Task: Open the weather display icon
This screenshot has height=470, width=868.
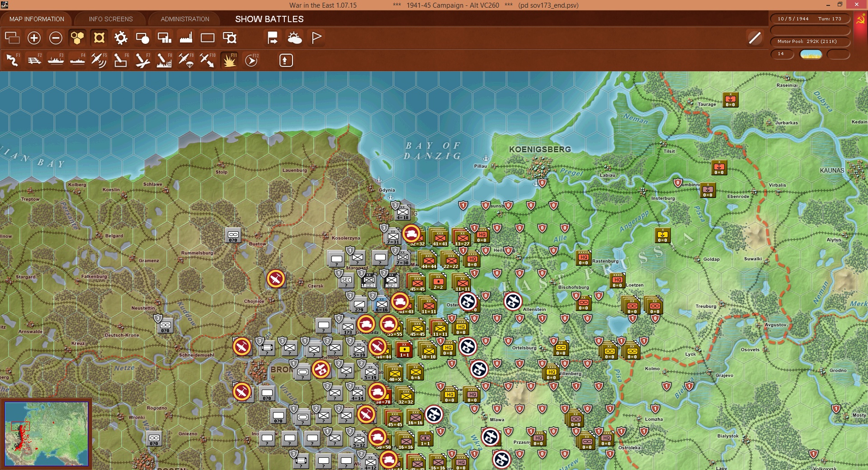Action: pyautogui.click(x=295, y=38)
